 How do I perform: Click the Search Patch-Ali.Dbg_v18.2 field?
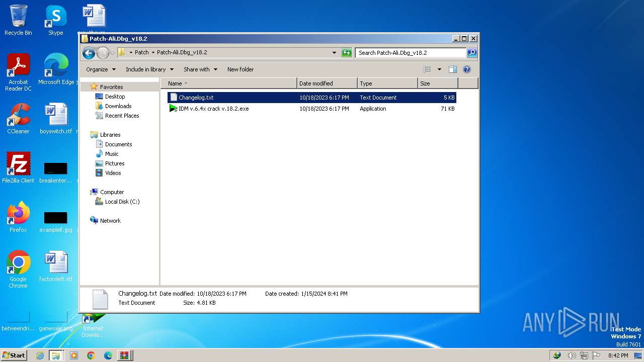[x=411, y=52]
